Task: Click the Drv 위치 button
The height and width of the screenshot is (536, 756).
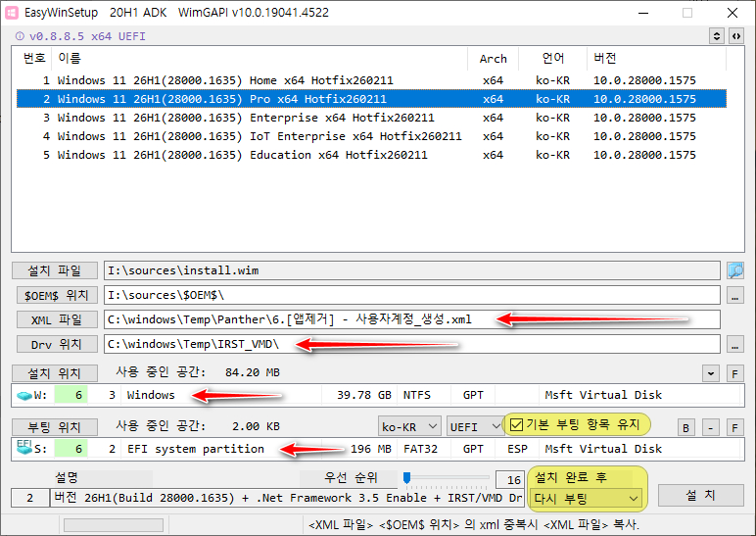Action: point(57,345)
